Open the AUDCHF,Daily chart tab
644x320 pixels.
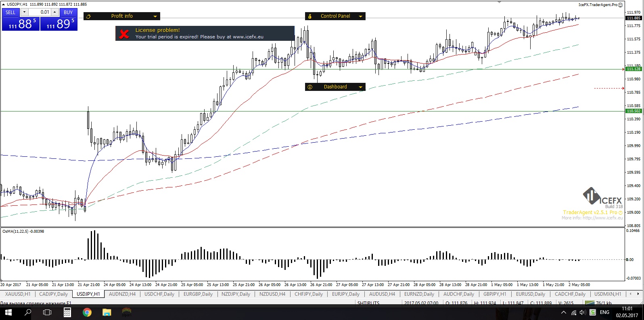pos(459,294)
